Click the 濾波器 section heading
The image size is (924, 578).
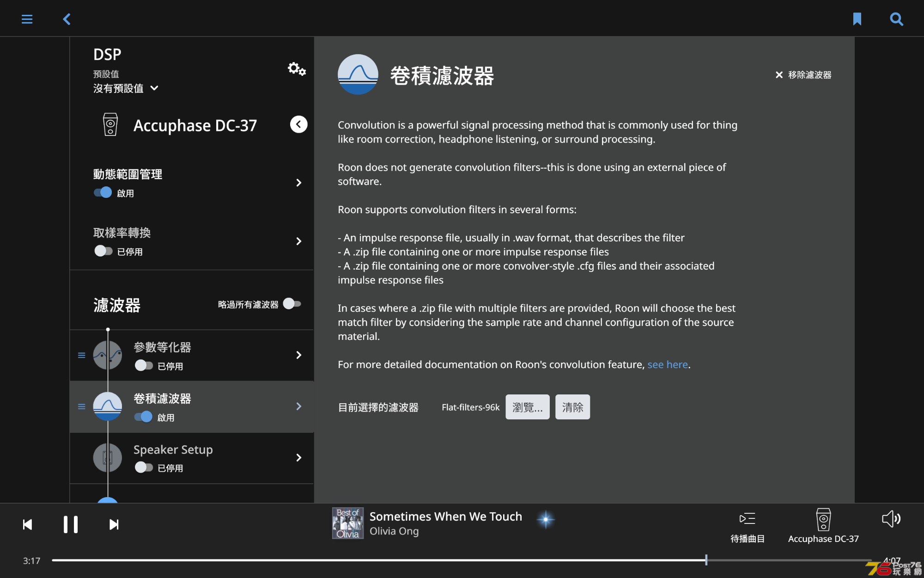(x=117, y=305)
